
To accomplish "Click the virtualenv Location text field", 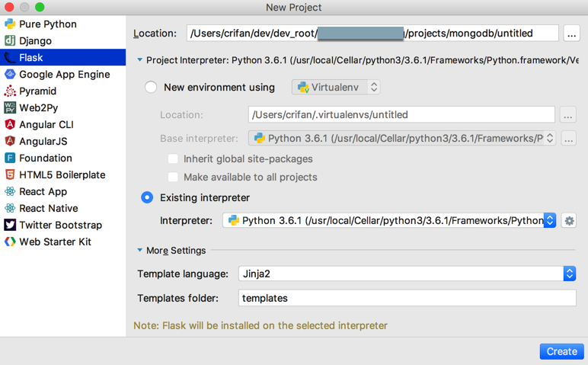I will coord(401,115).
